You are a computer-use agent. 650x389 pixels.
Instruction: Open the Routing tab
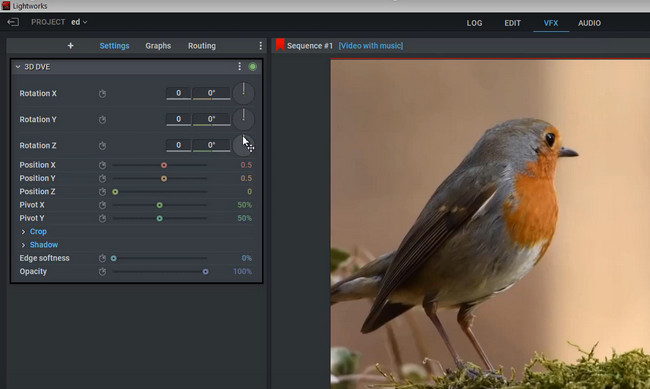point(202,46)
